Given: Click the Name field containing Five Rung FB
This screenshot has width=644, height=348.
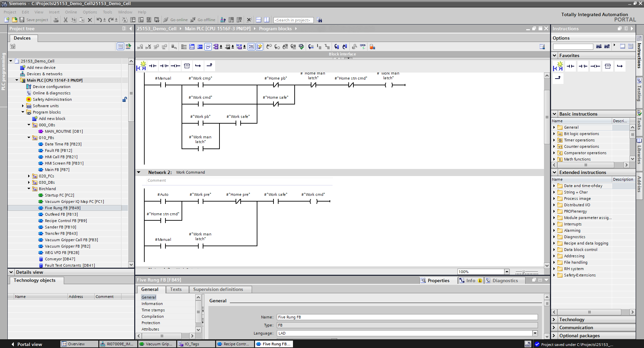Looking at the screenshot, I should [407, 317].
